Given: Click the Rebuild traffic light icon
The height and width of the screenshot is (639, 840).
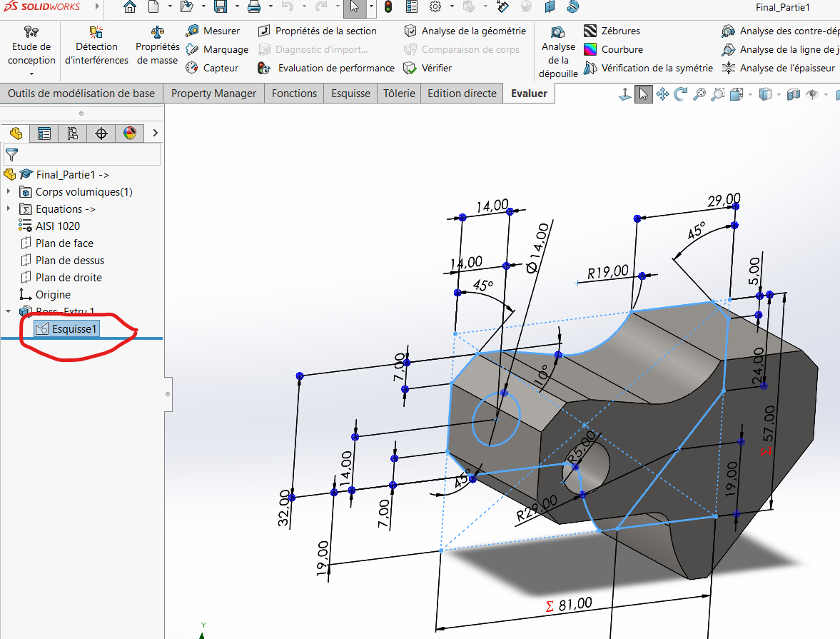Looking at the screenshot, I should [388, 7].
